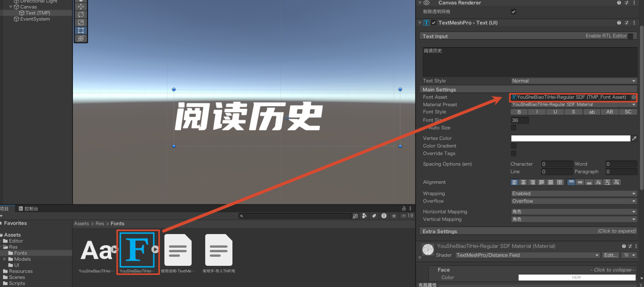This screenshot has width=644, height=287.
Task: Select the Scale tool in scene toolbar
Action: pos(81,22)
